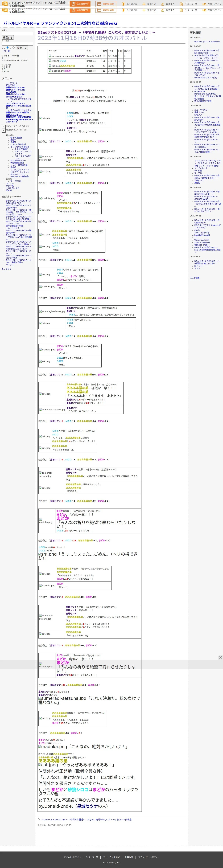Click the magnifier icon beside wiki内検索 link
The width and height of the screenshot is (223, 868).
[39, 820]
